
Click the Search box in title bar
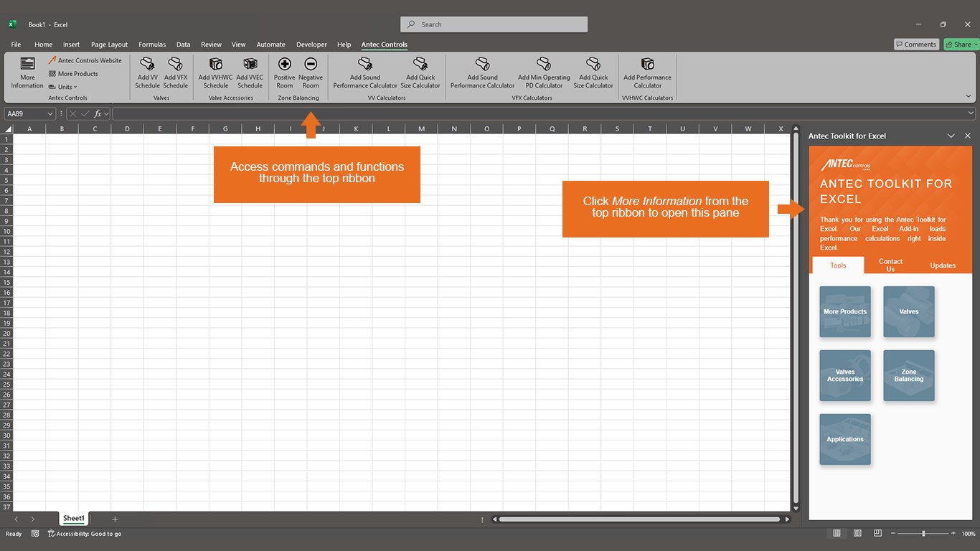(x=494, y=24)
